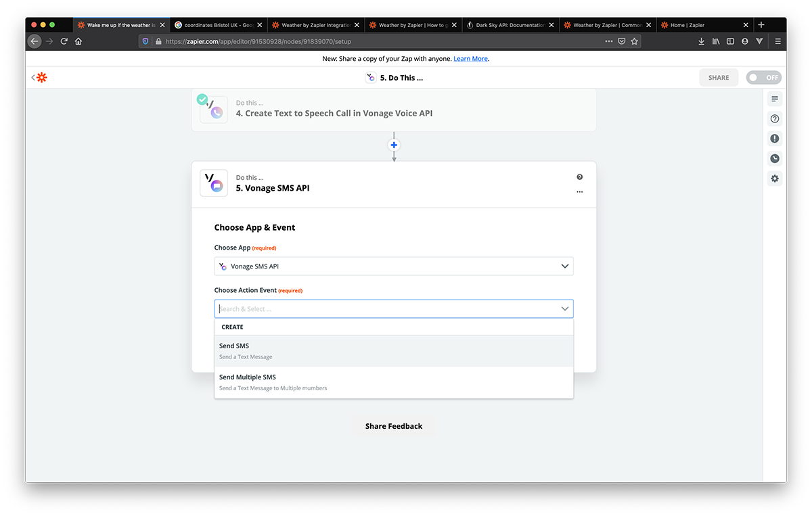Toggle Firefox sidebar view icon
The width and height of the screenshot is (812, 516).
730,41
